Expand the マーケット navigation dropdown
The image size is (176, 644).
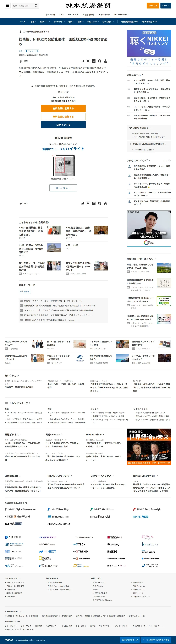59,22
